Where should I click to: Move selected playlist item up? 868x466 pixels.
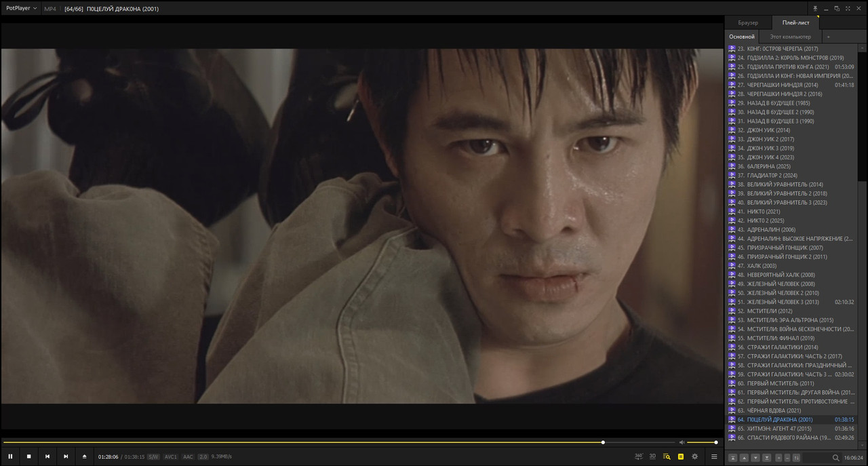(x=744, y=458)
